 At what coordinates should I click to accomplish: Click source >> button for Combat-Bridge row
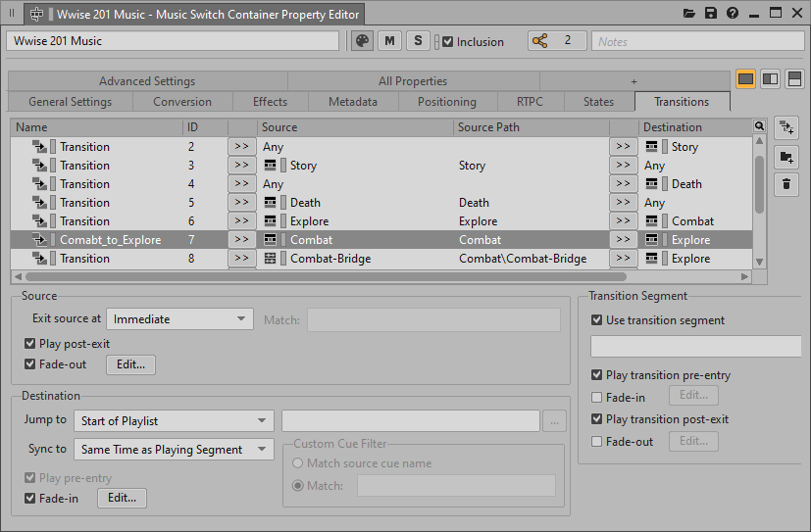tap(241, 259)
